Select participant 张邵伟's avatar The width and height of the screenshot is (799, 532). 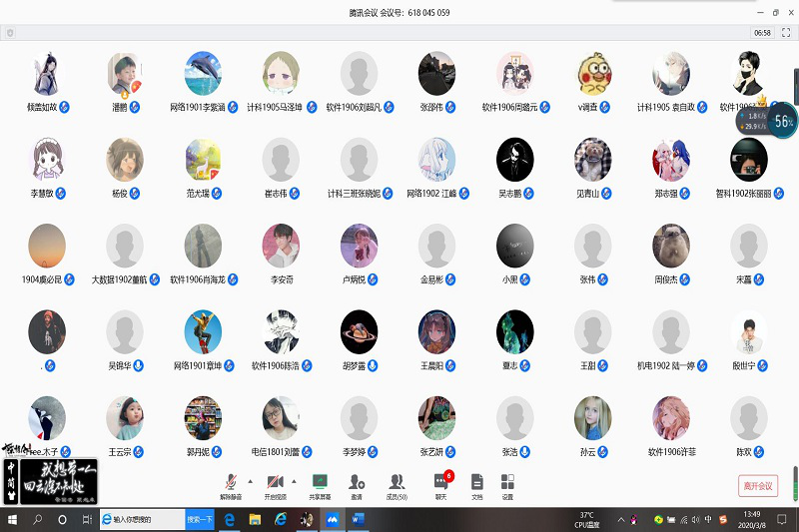click(437, 73)
